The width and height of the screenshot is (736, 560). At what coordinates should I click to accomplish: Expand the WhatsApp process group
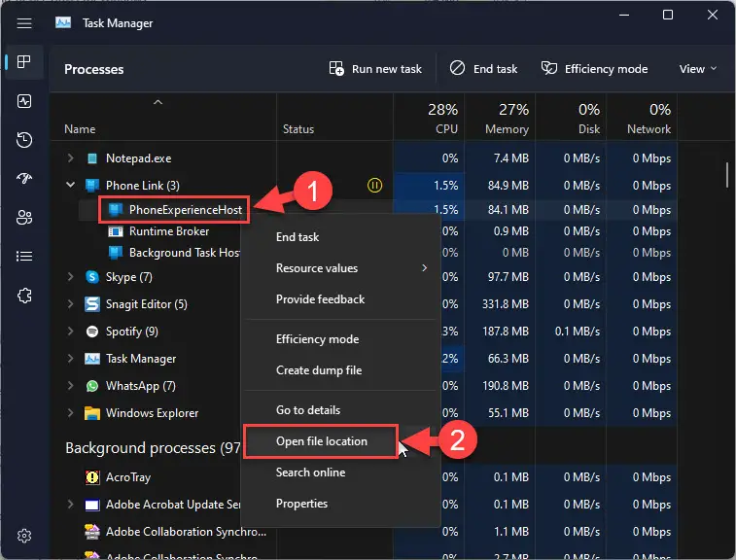pyautogui.click(x=70, y=386)
